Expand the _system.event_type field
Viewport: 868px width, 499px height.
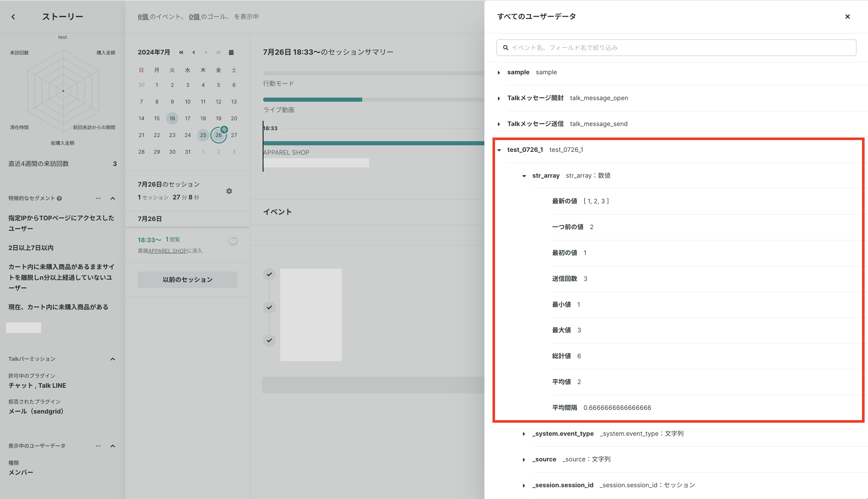click(524, 434)
